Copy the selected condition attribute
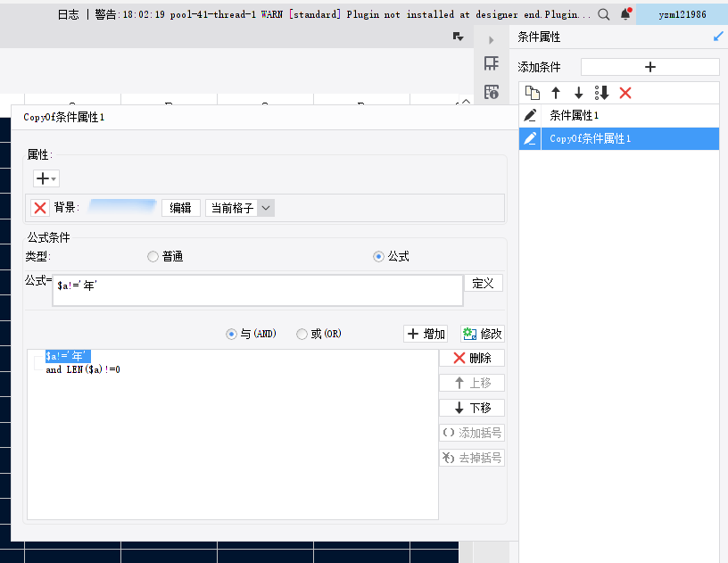The image size is (728, 563). coord(533,93)
